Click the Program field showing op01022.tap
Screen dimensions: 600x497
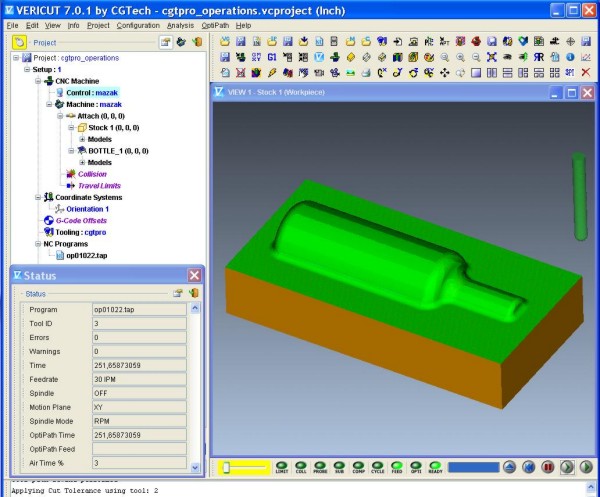[139, 310]
